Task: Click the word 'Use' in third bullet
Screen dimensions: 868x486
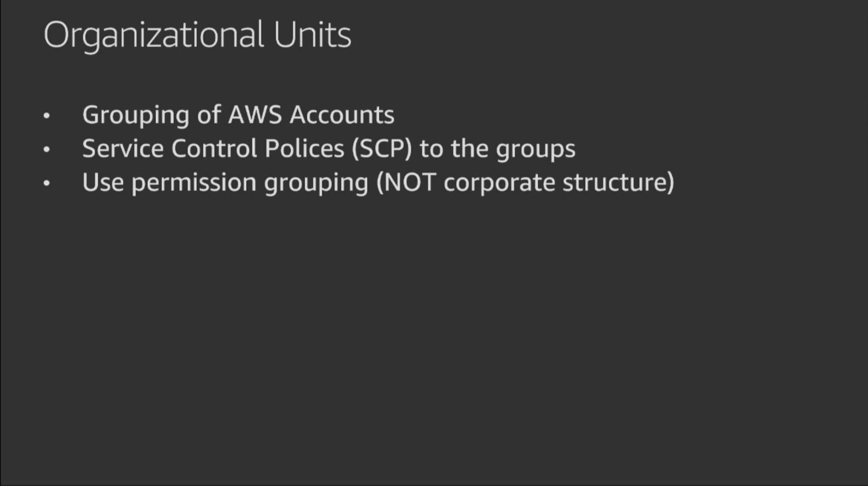Action: coord(103,182)
